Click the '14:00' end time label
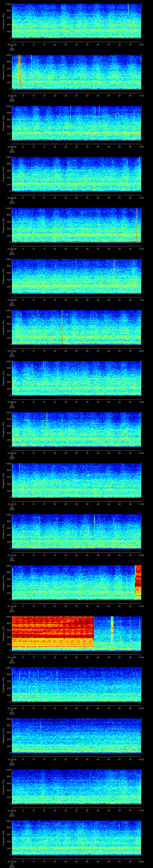Image resolution: width=153 pixels, height=868 pixels. click(141, 657)
